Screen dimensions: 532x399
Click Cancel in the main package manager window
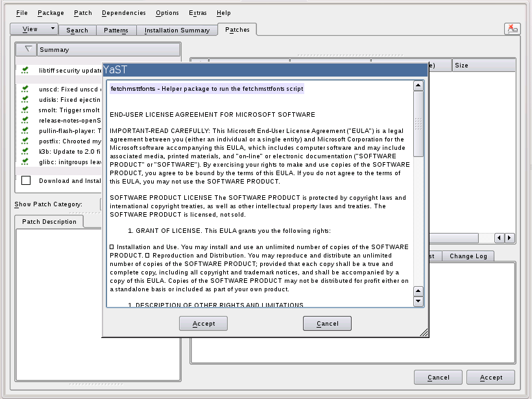click(438, 378)
